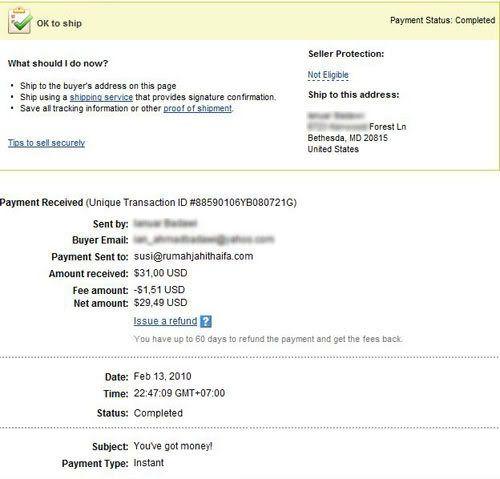The height and width of the screenshot is (479, 500).
Task: Click the -$1,51 USD fee amount
Action: point(159,289)
